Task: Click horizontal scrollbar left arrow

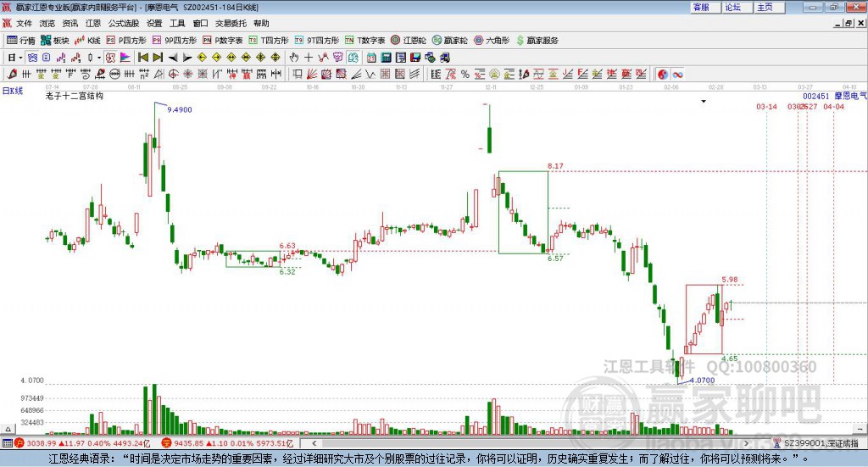Action: click(x=314, y=443)
